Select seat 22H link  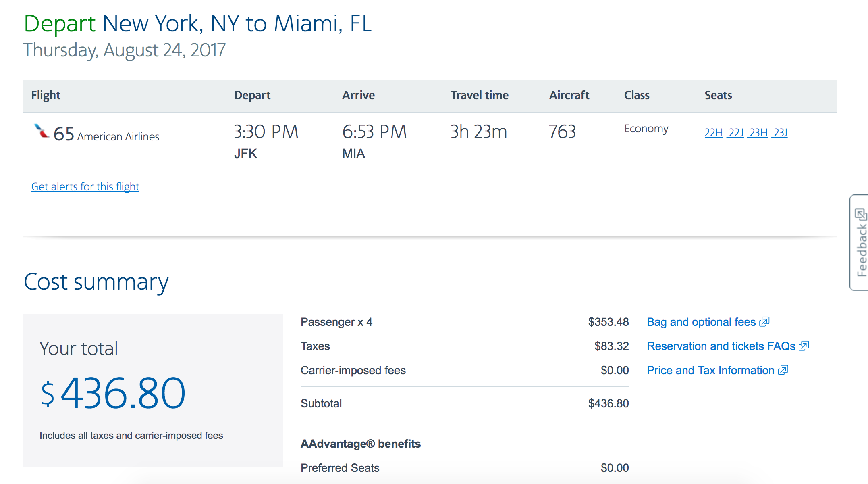(x=714, y=133)
